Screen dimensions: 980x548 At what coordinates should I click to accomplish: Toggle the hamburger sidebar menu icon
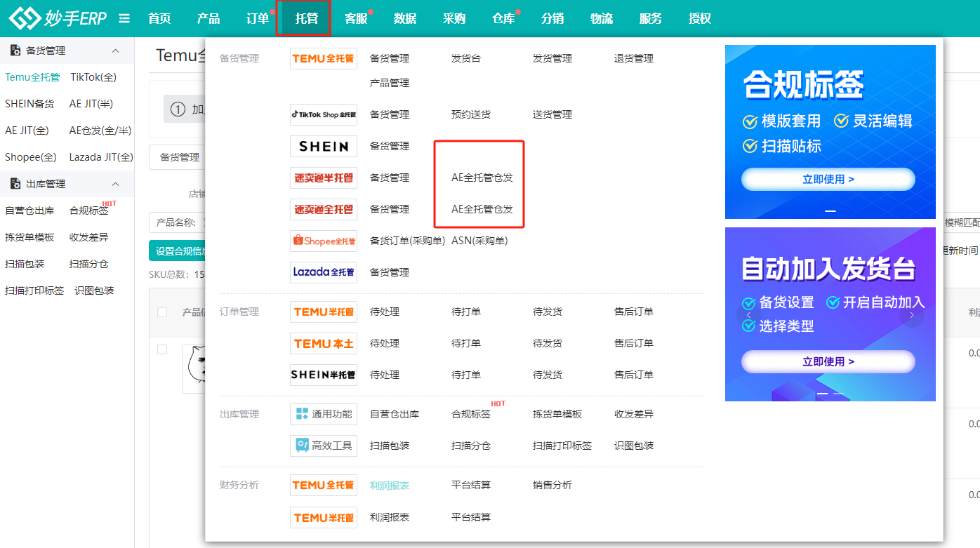click(124, 19)
